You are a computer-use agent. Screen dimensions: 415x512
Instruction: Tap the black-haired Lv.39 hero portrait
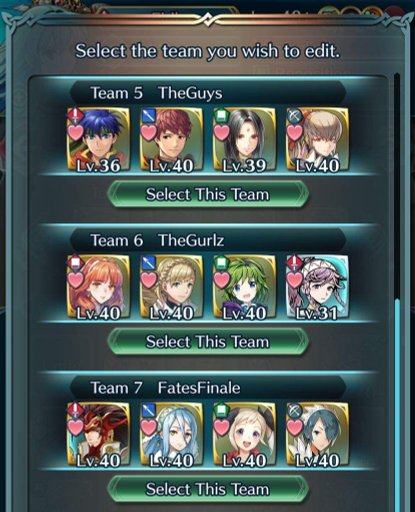click(244, 139)
